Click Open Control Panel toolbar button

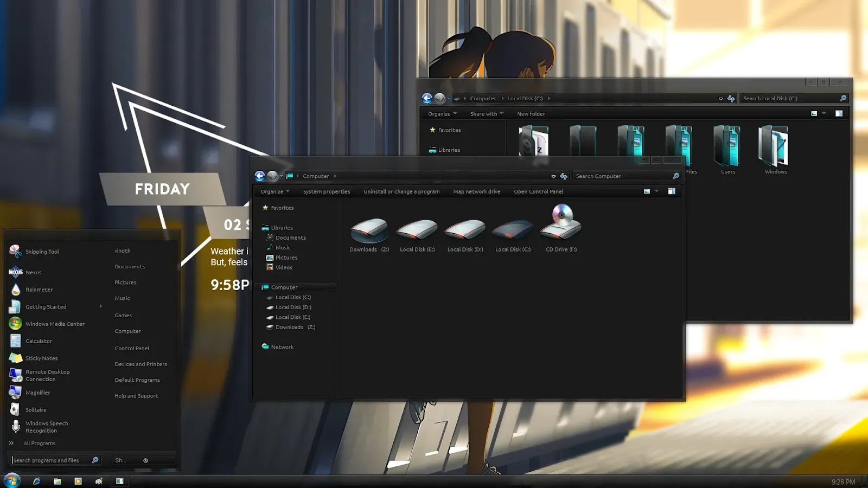point(539,191)
